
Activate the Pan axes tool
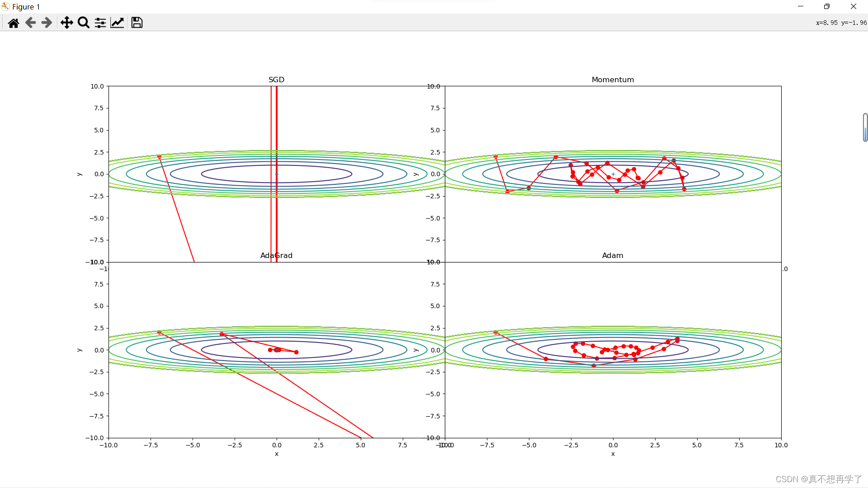[x=66, y=23]
